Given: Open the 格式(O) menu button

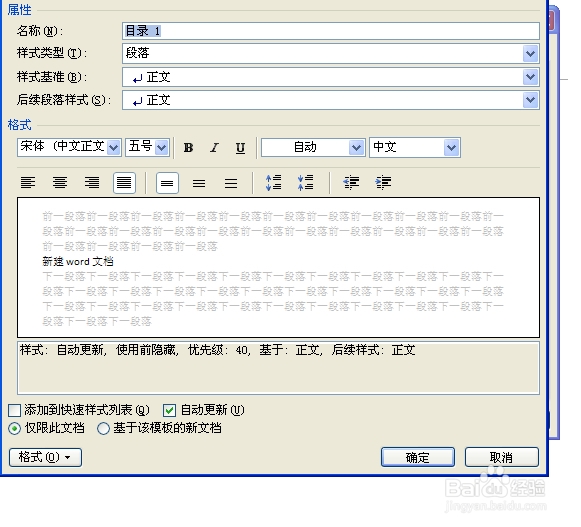Looking at the screenshot, I should click(45, 457).
